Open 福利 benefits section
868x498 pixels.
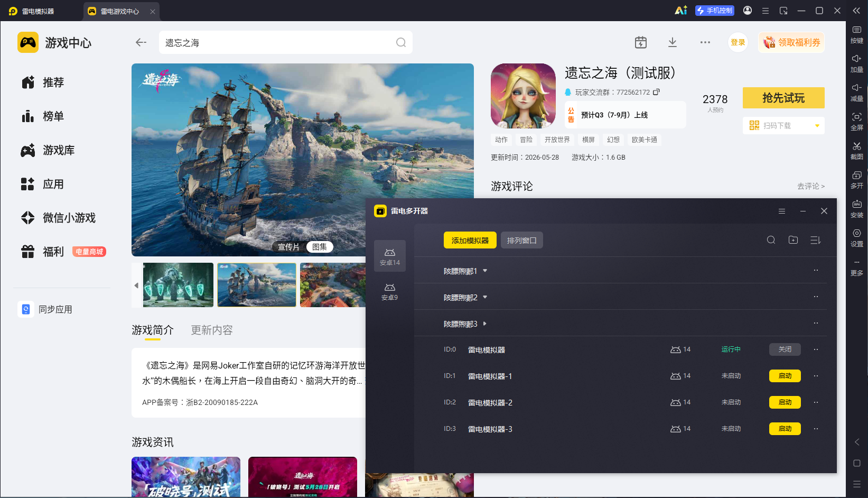(x=43, y=252)
